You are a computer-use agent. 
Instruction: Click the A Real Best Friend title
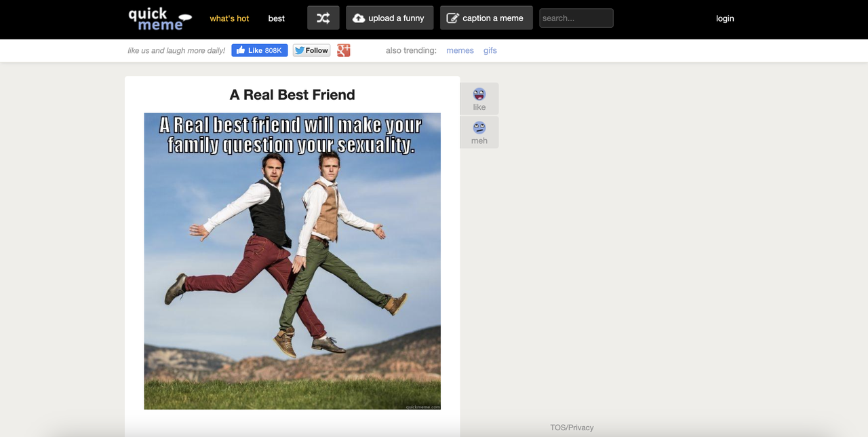click(x=292, y=95)
